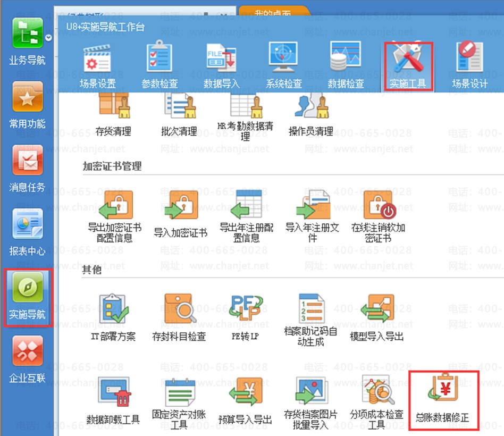Launch 存封科目检查 tool
504x436 pixels.
pos(179,317)
